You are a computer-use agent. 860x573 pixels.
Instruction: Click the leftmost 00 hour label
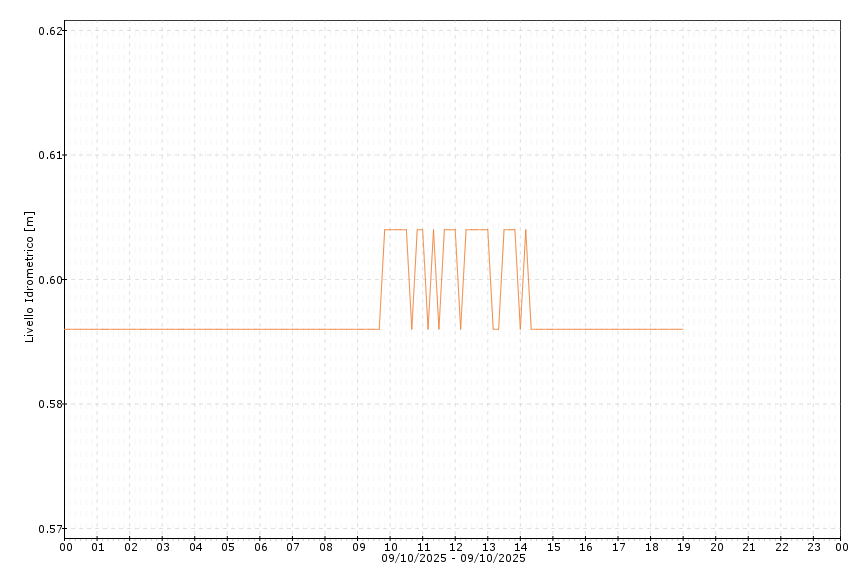(x=66, y=547)
